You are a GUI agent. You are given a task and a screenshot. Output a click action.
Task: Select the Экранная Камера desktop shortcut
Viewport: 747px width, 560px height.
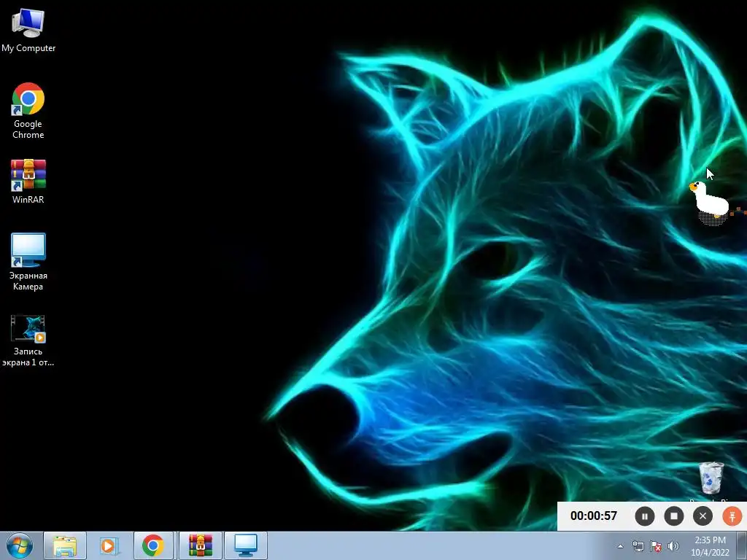[x=28, y=262]
